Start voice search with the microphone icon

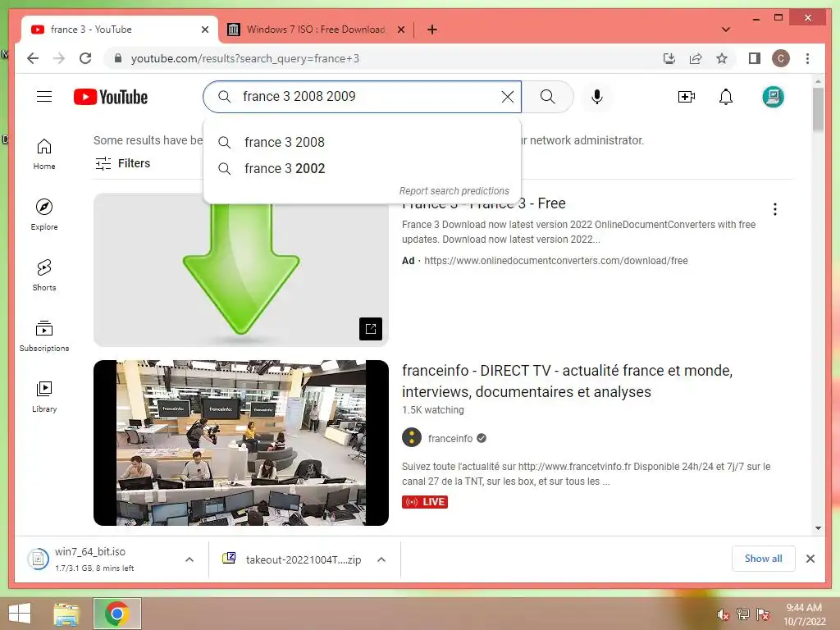click(x=597, y=97)
